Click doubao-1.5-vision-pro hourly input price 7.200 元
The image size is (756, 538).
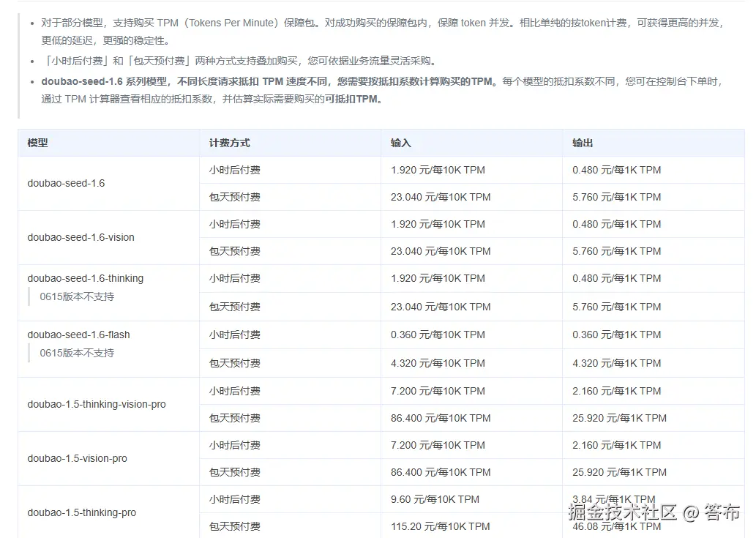point(438,446)
